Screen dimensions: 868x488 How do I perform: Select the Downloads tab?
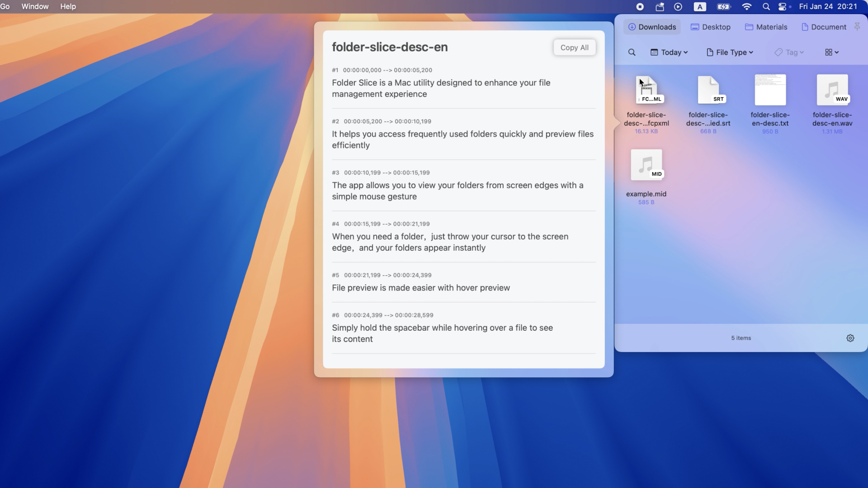(652, 27)
